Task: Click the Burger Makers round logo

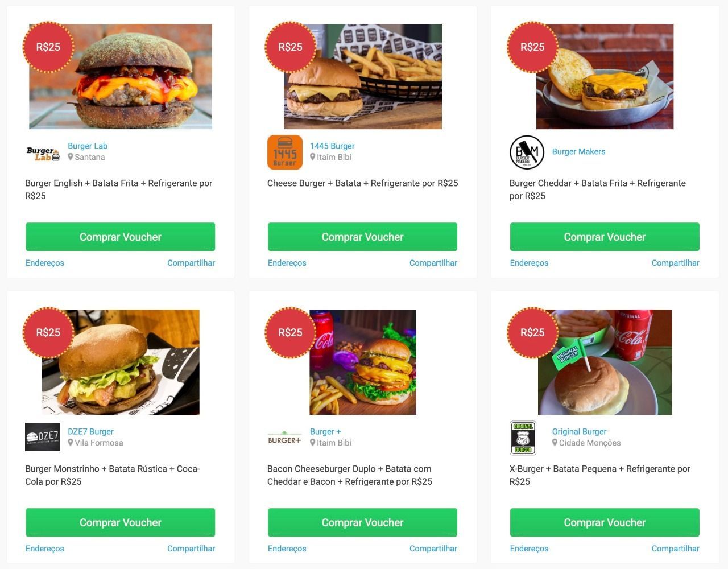Action: click(527, 152)
